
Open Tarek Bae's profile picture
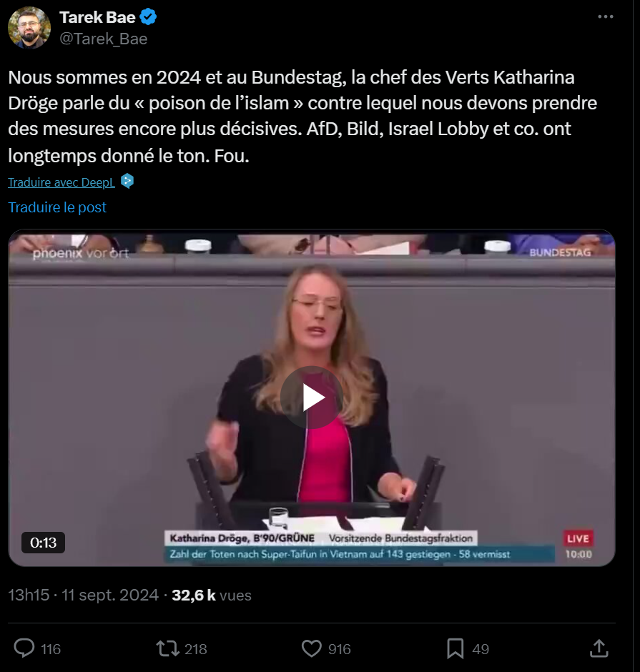(29, 27)
